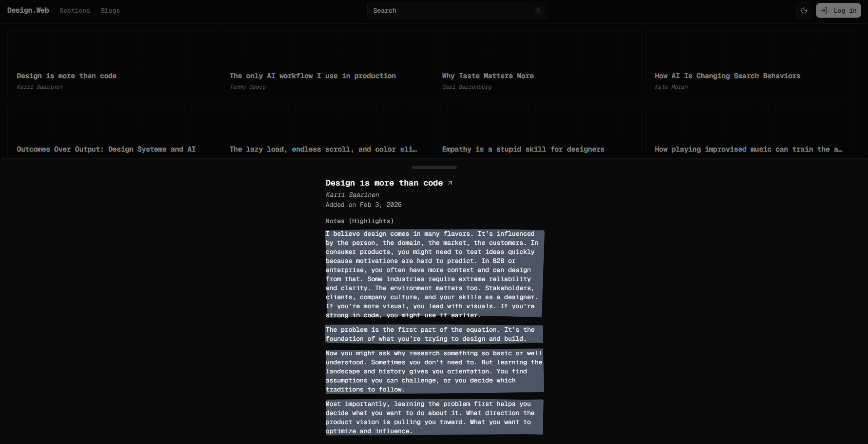Select the first highlighted note paragraph

(433, 274)
